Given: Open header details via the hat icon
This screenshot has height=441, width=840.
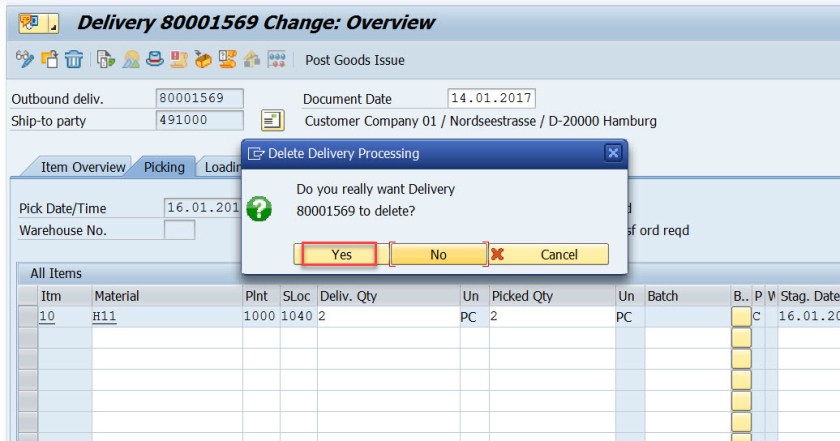Looking at the screenshot, I should tap(155, 59).
